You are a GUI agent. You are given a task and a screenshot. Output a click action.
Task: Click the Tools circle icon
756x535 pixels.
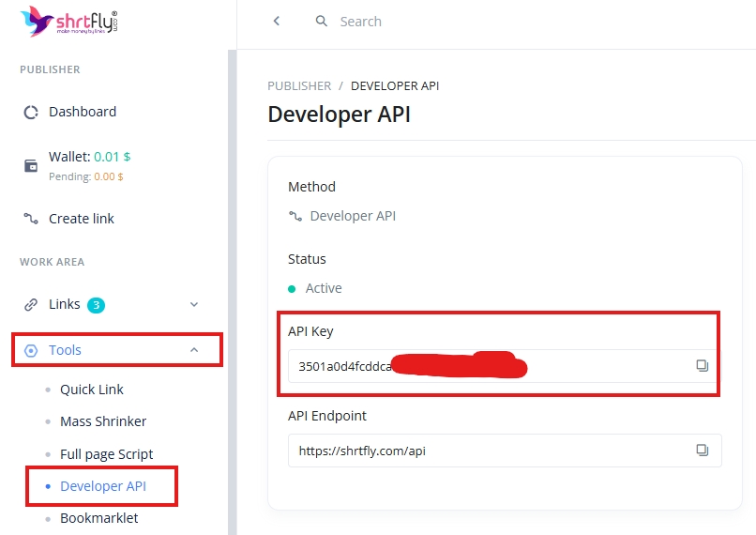click(31, 350)
